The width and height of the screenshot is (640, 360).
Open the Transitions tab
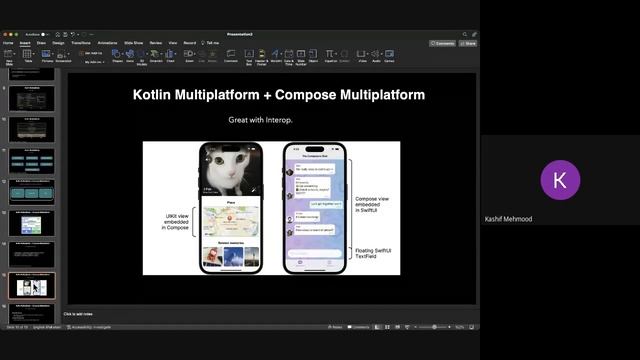point(81,43)
